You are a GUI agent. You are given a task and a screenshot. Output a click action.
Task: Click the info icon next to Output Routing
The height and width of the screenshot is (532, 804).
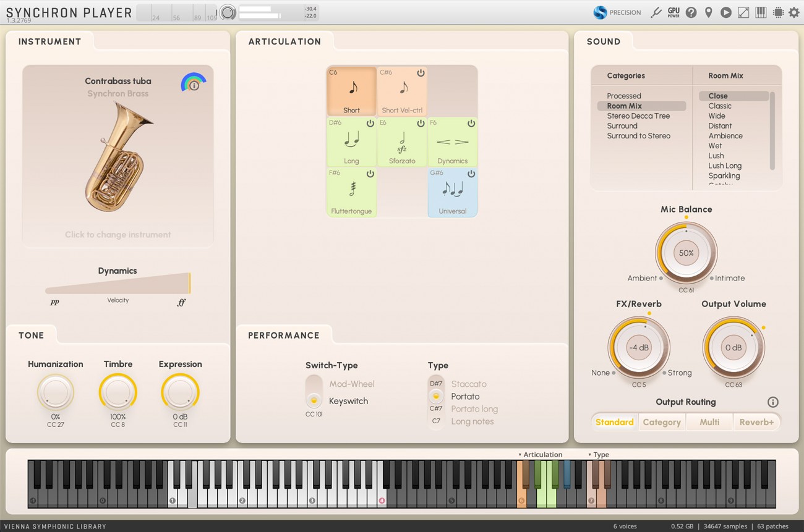pyautogui.click(x=773, y=402)
